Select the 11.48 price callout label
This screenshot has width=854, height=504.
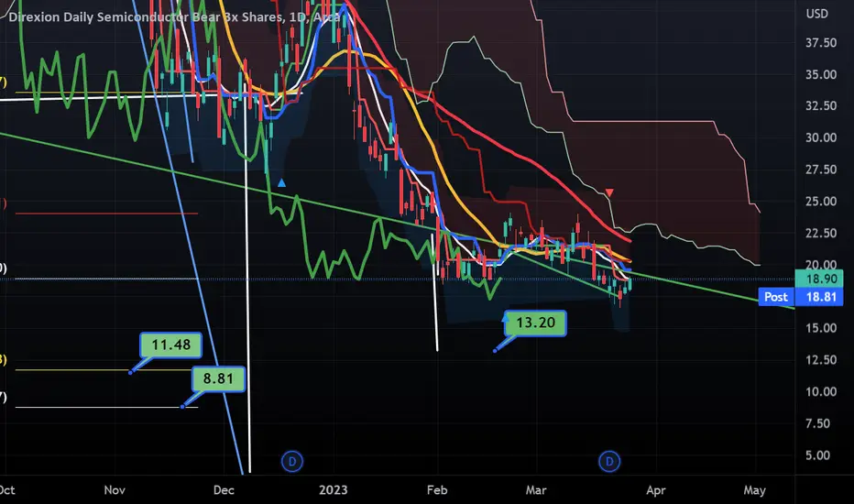171,345
